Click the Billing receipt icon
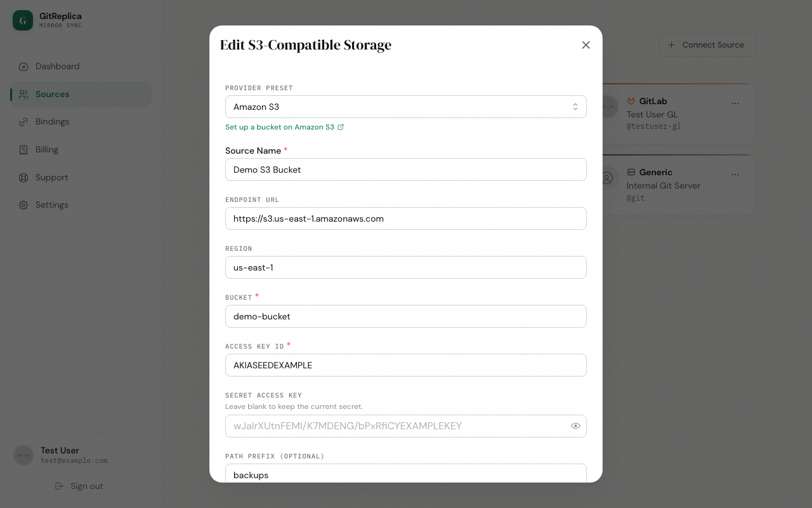The image size is (812, 508). pos(23,150)
